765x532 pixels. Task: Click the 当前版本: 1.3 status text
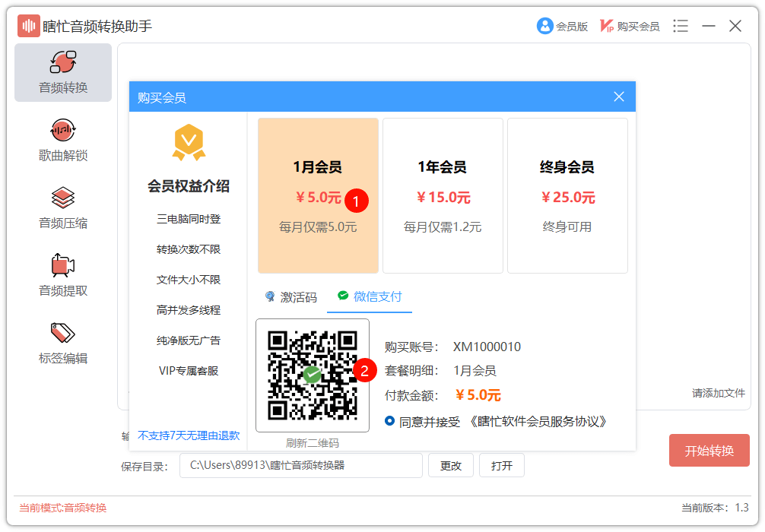tap(715, 508)
